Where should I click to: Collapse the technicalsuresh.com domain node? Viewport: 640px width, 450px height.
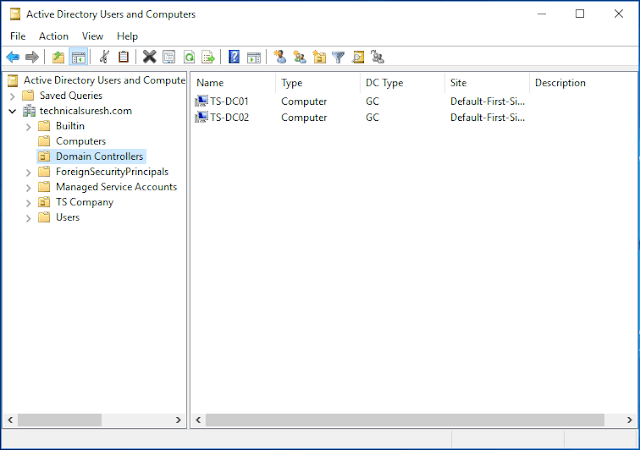[12, 111]
